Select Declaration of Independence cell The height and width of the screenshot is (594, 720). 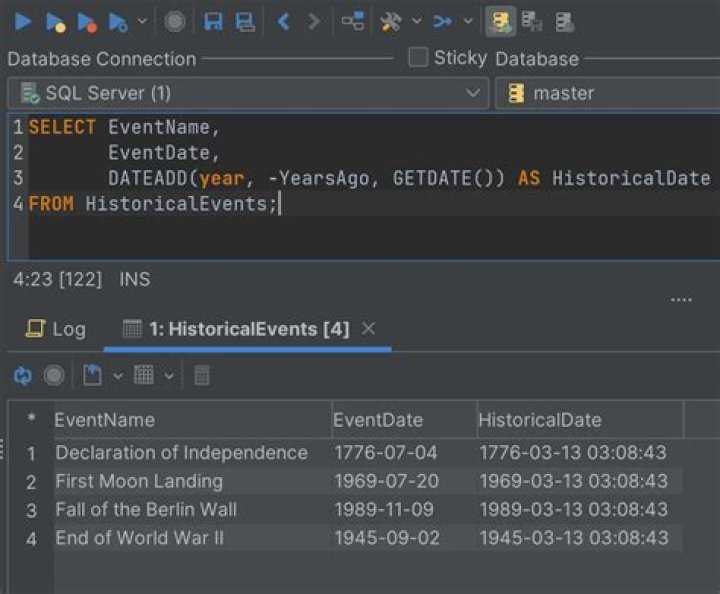[x=192, y=453]
